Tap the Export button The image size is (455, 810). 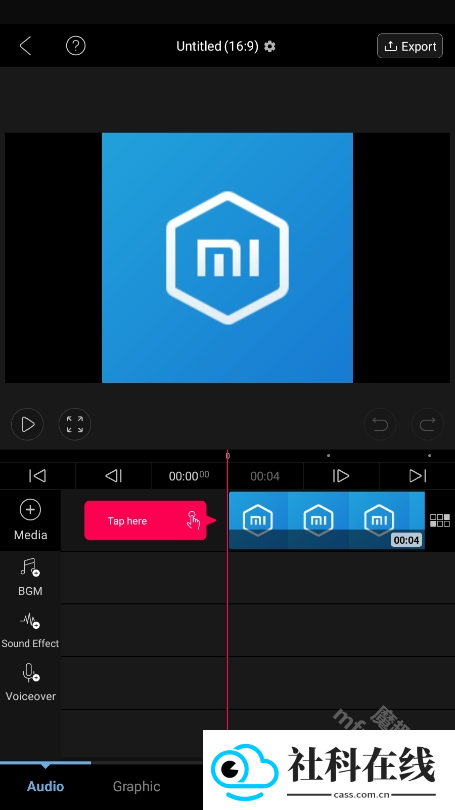click(410, 46)
